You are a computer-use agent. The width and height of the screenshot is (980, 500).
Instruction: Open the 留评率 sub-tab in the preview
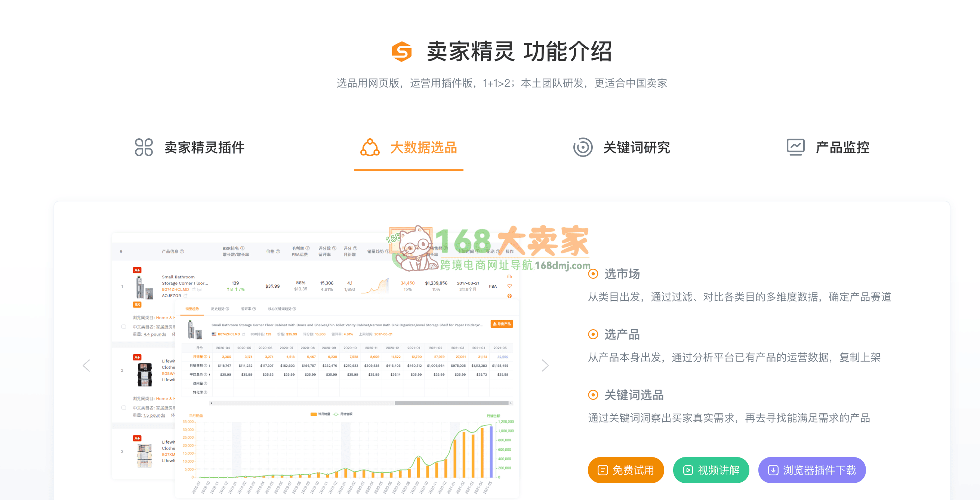tap(249, 309)
